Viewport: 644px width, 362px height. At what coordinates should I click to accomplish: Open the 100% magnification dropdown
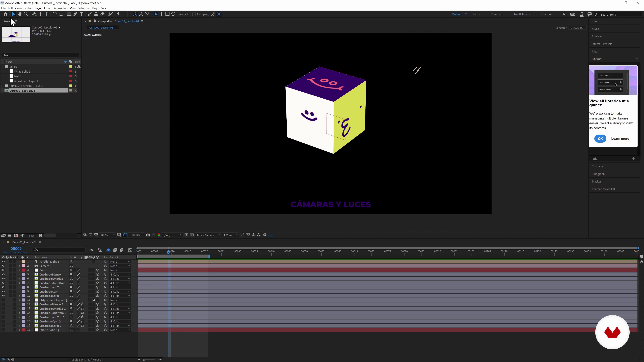(108, 235)
